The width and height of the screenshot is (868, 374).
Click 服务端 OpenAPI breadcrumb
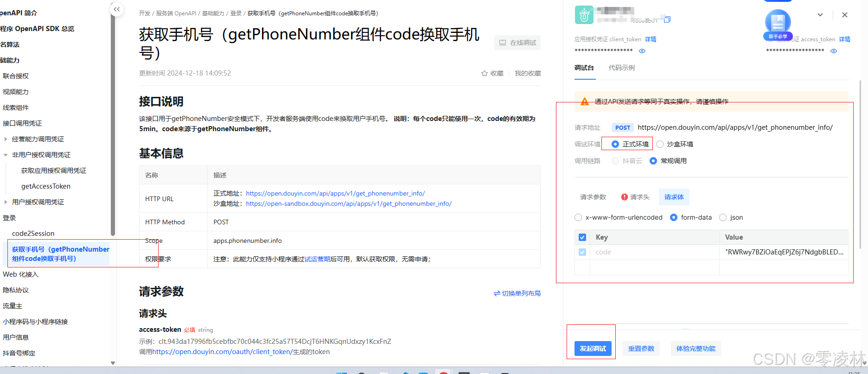coord(176,13)
